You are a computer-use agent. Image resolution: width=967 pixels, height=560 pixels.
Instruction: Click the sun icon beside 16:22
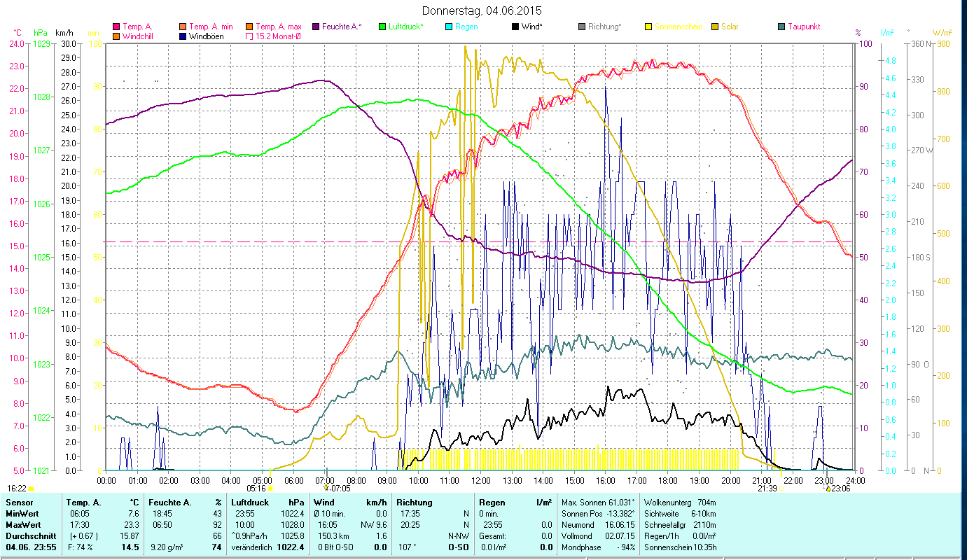(x=31, y=489)
